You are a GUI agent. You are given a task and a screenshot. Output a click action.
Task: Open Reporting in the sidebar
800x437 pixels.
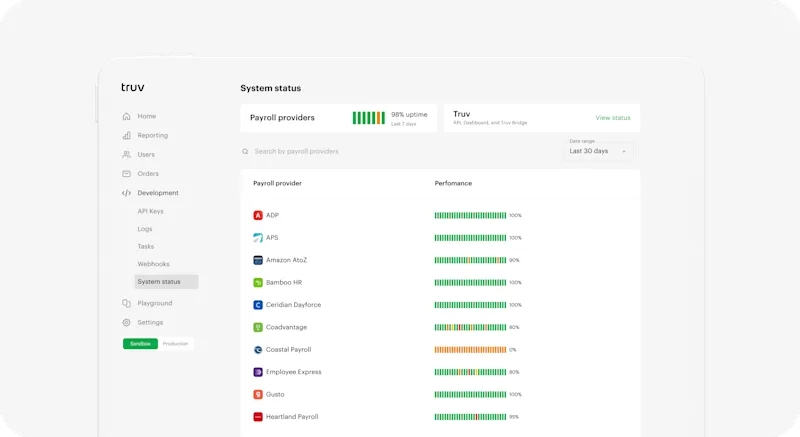point(153,135)
